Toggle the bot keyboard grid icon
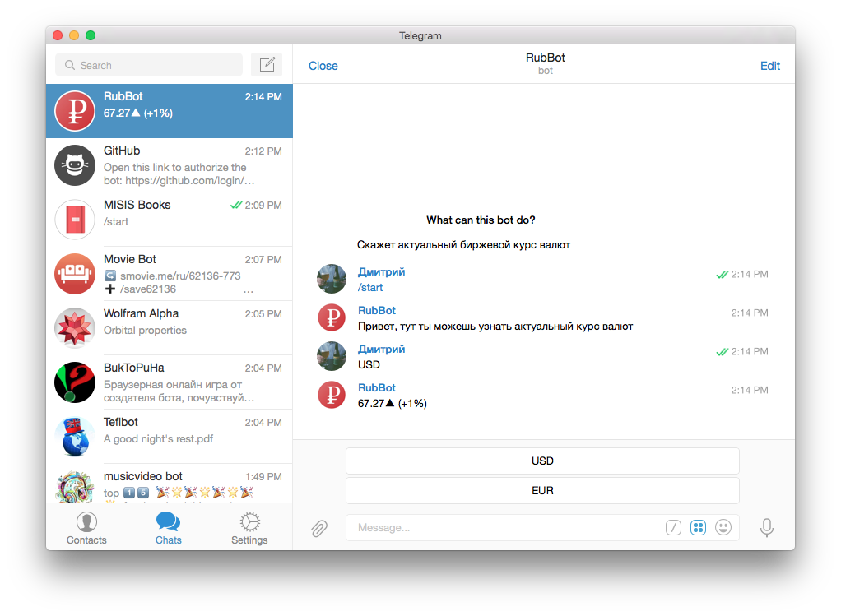 pos(698,527)
